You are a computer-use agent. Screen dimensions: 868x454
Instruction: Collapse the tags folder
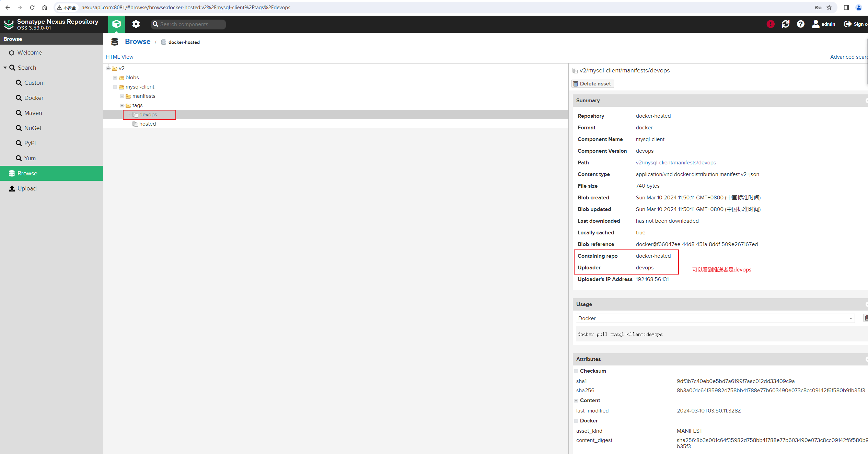(122, 105)
